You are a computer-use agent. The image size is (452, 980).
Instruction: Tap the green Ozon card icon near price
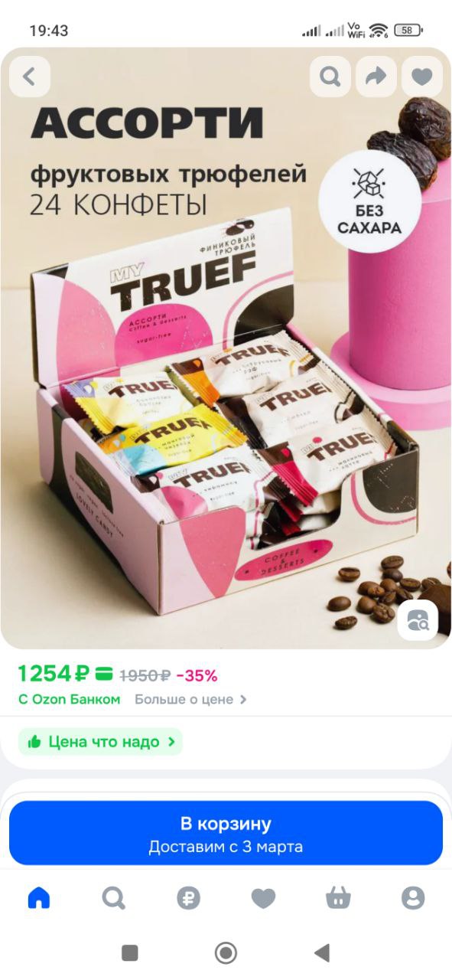pyautogui.click(x=106, y=675)
